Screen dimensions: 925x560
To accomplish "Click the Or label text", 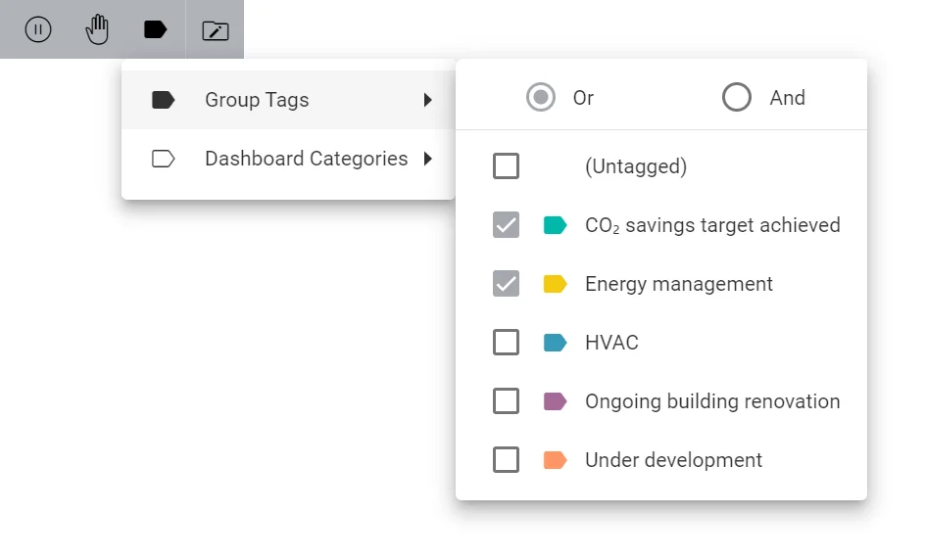I will coord(583,98).
